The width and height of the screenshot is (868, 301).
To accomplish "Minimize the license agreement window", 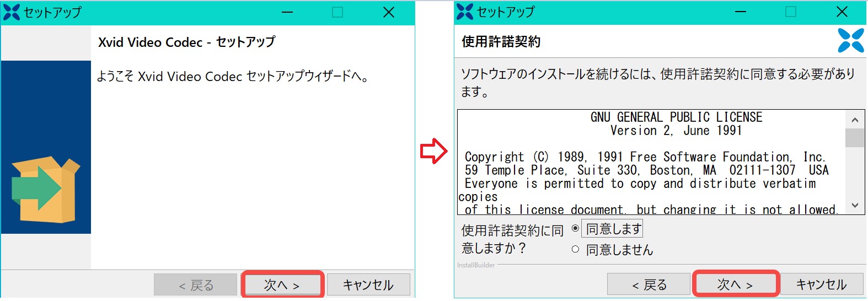I will (x=741, y=12).
